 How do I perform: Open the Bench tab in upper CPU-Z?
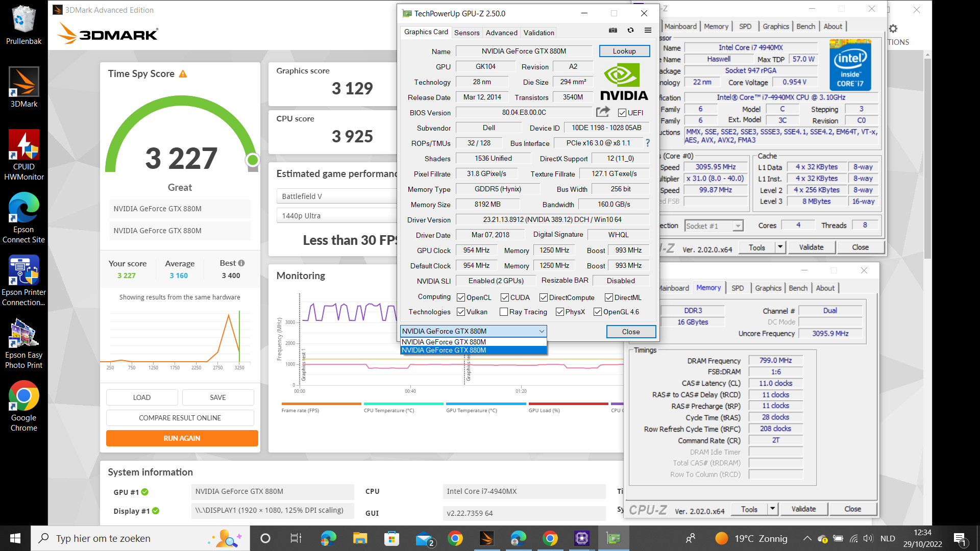pyautogui.click(x=805, y=27)
